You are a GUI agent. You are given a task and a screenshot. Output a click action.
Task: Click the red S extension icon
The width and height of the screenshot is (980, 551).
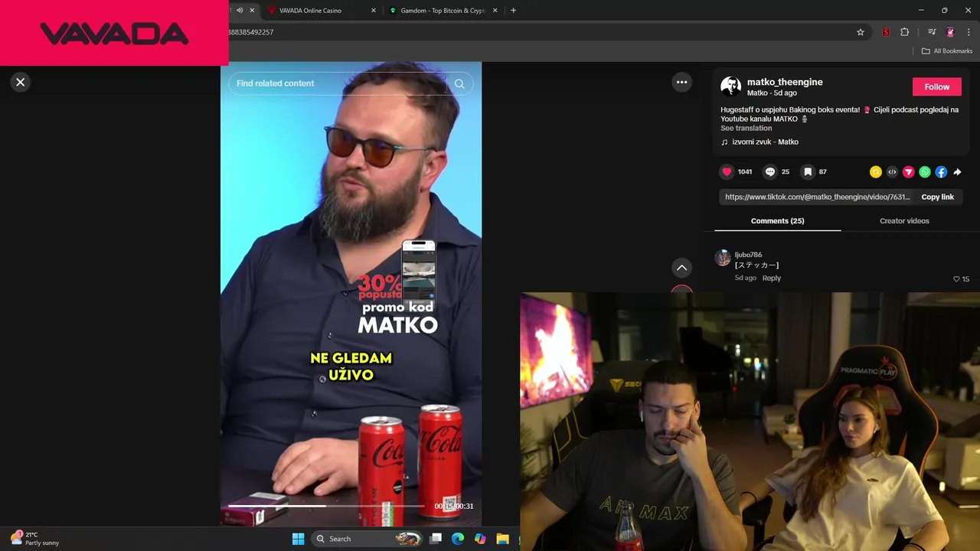pos(886,32)
